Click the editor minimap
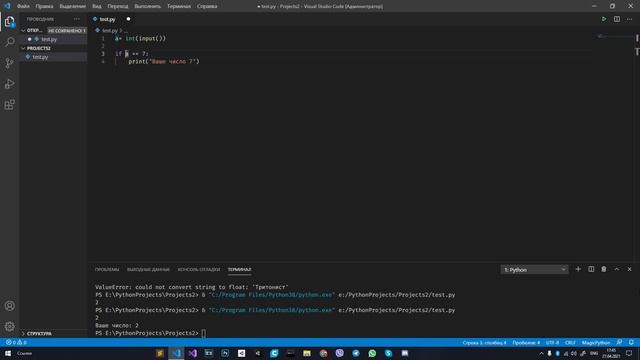The width and height of the screenshot is (640, 360). point(614,36)
